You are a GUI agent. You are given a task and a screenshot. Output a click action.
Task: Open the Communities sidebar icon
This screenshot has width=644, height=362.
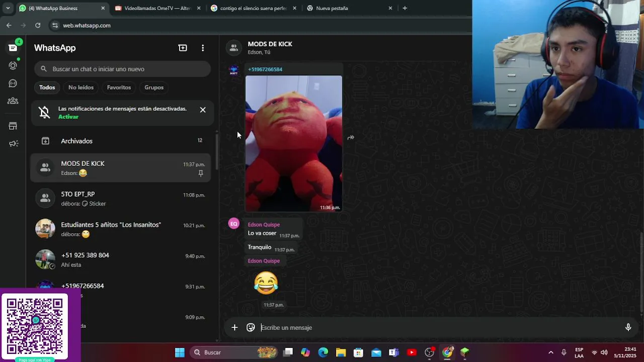click(13, 101)
